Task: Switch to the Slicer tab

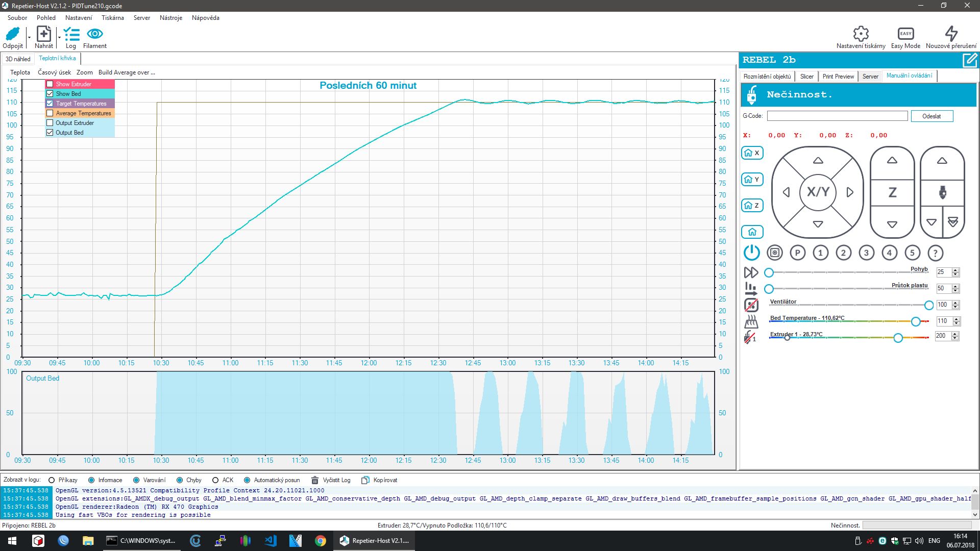Action: tap(806, 77)
